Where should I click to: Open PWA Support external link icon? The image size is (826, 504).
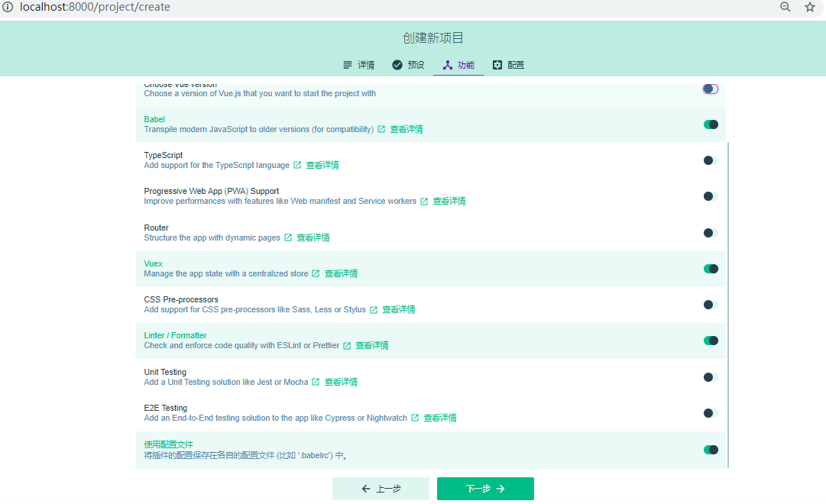[x=424, y=201]
